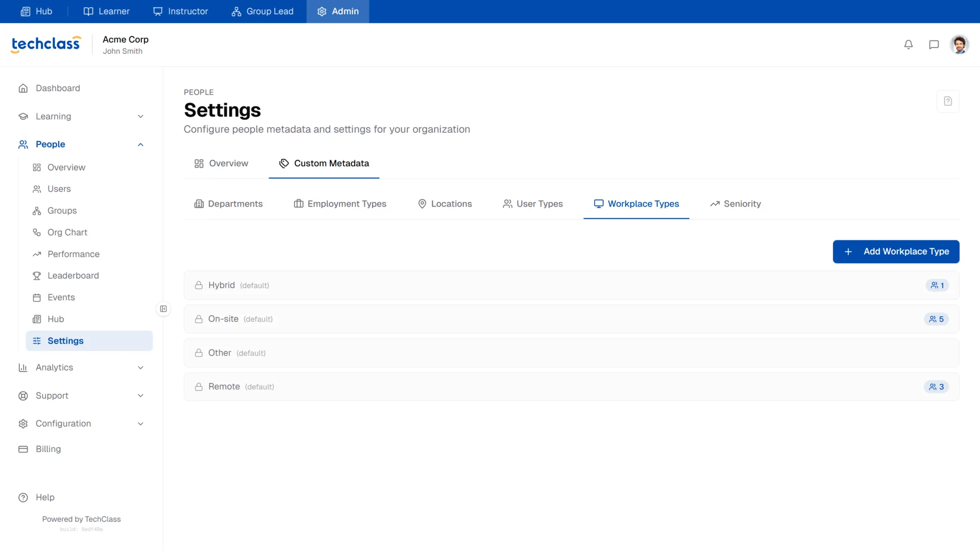Open the Seniority metadata tab
Image resolution: width=980 pixels, height=551 pixels.
point(735,204)
